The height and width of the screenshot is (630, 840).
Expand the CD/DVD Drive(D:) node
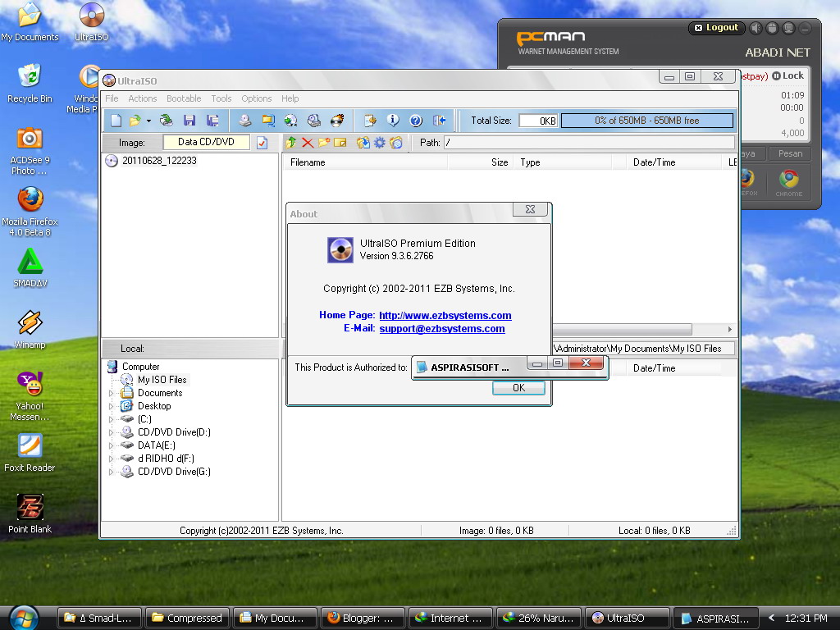[111, 432]
